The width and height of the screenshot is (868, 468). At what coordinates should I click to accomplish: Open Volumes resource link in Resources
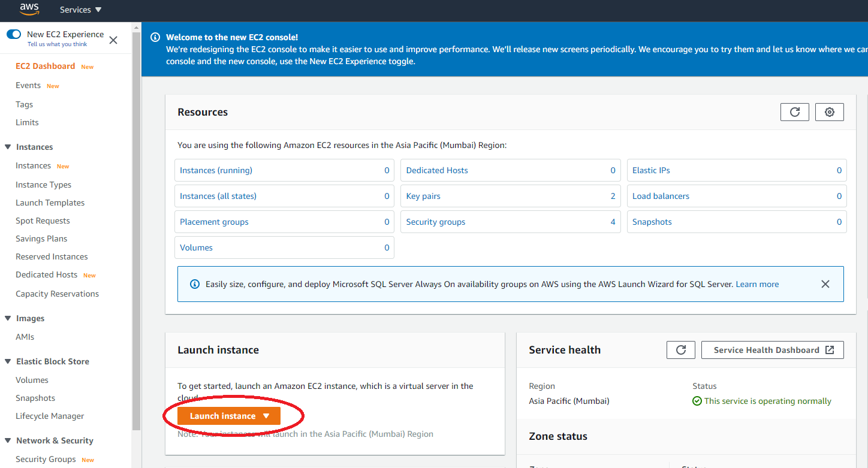coord(196,247)
